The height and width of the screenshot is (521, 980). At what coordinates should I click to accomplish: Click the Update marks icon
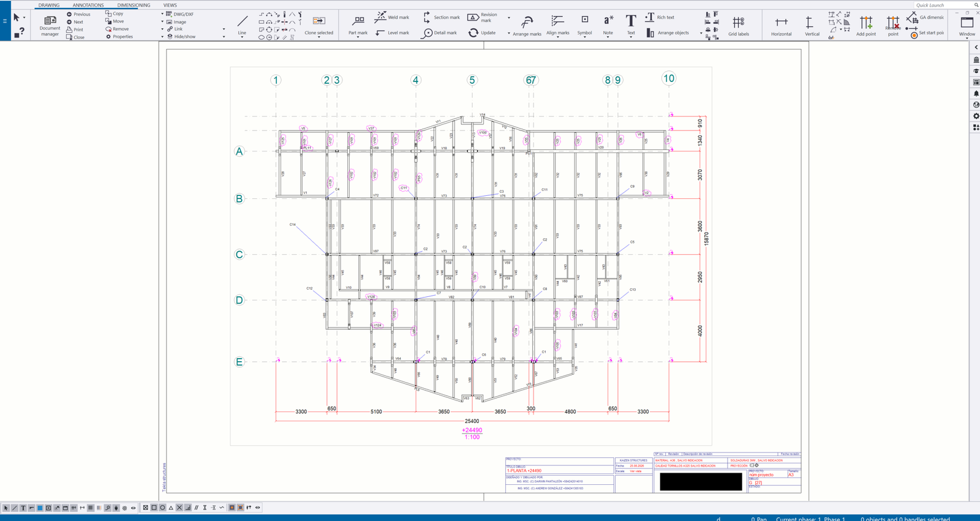click(x=473, y=32)
